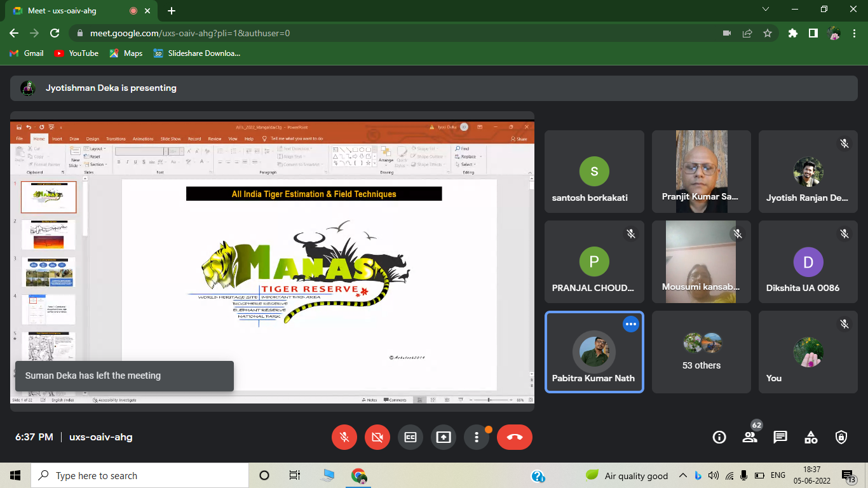
Task: Open Chrome three-dot menu
Action: 855,33
